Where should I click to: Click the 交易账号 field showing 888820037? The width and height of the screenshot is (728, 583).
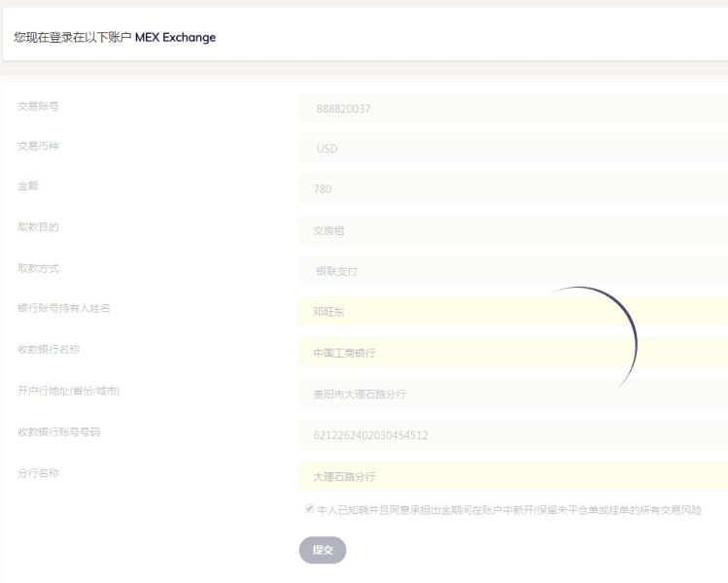pyautogui.click(x=513, y=109)
